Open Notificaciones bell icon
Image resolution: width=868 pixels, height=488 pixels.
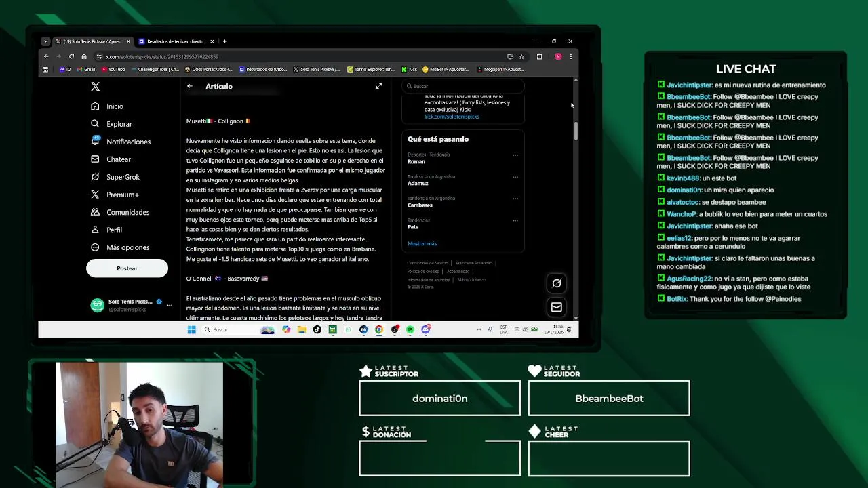click(x=95, y=141)
